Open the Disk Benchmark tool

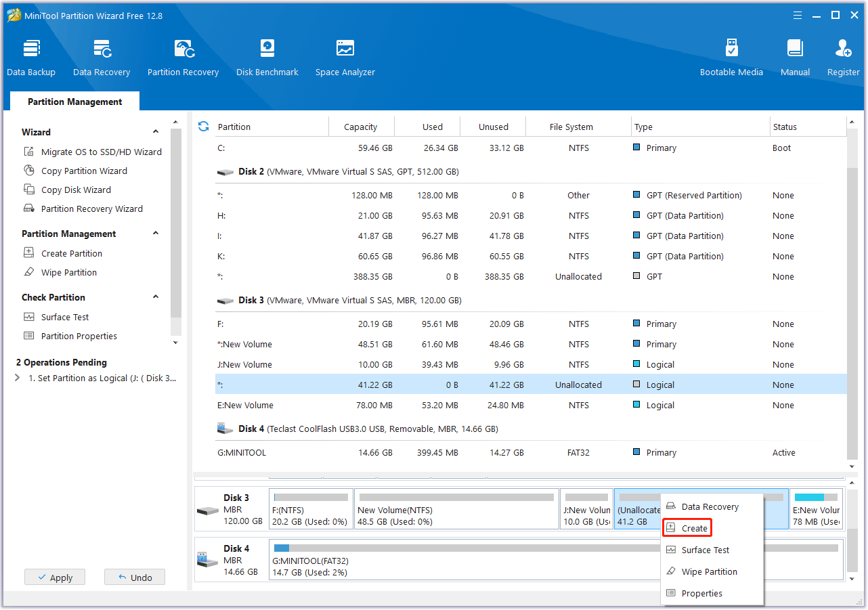pos(267,58)
